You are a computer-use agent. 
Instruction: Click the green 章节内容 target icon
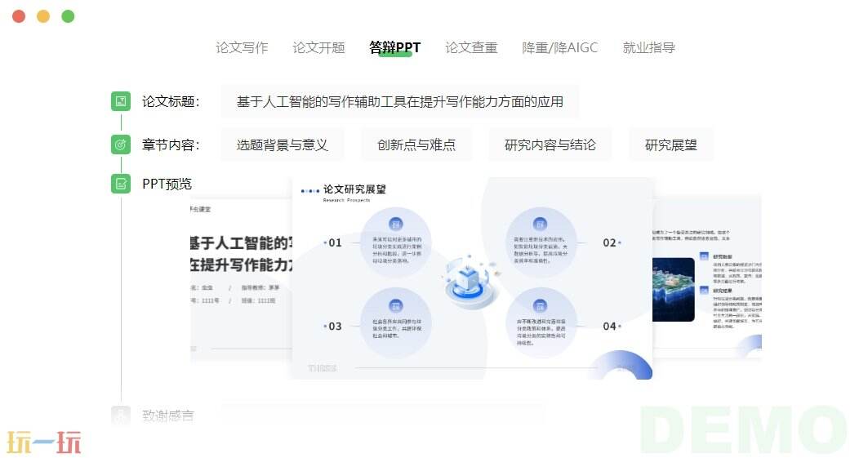tap(121, 145)
